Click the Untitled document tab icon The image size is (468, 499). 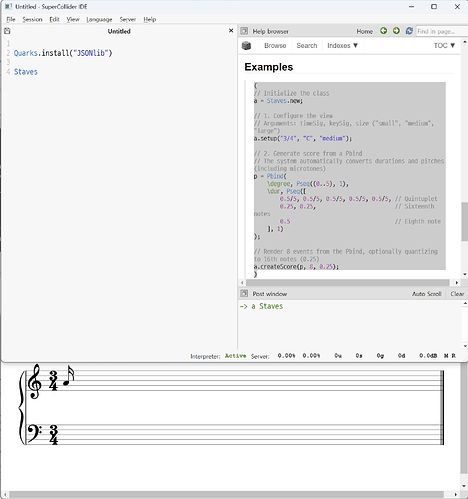tap(7, 31)
